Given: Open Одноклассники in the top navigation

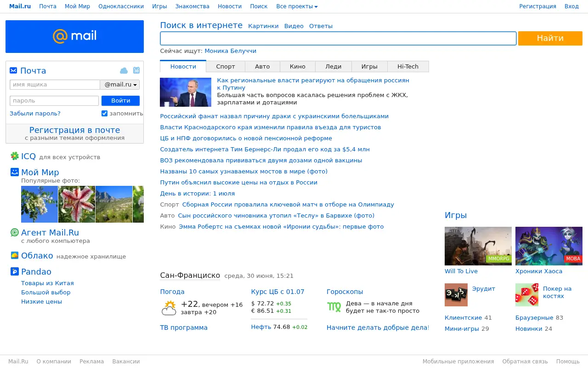Looking at the screenshot, I should [x=121, y=6].
